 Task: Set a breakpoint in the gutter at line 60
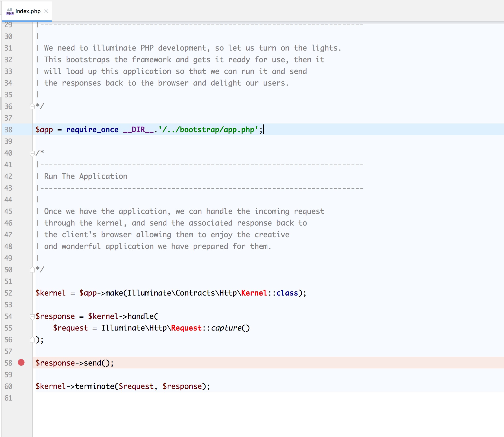tap(21, 386)
